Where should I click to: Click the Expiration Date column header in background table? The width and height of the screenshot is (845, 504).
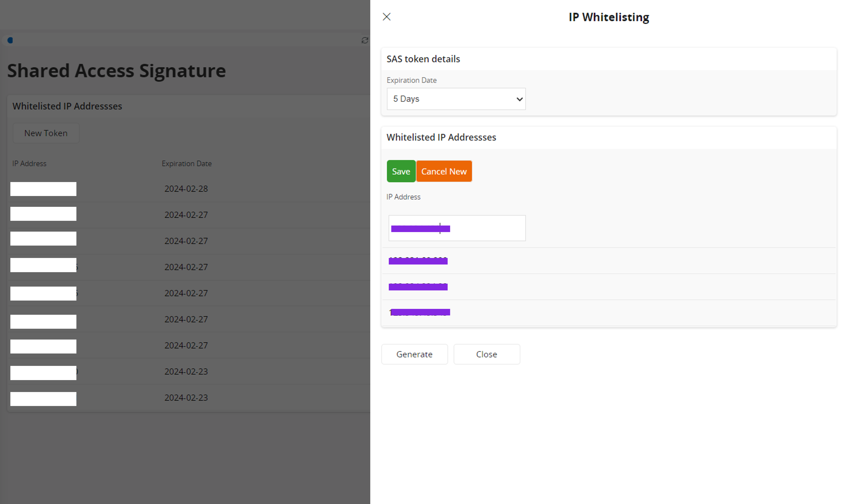[186, 164]
